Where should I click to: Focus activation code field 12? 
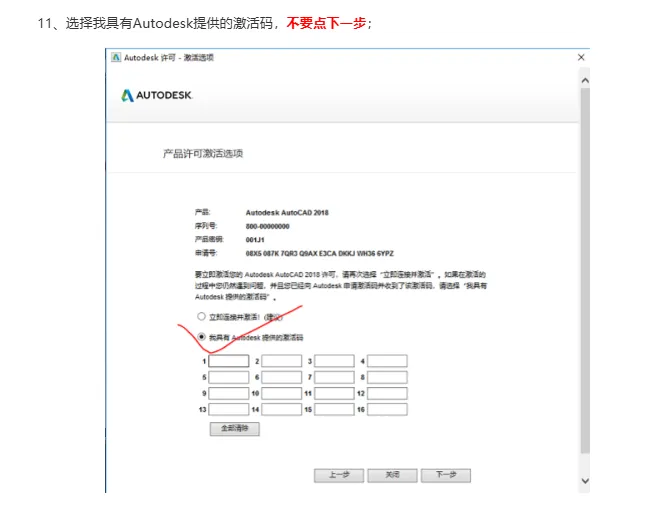387,393
